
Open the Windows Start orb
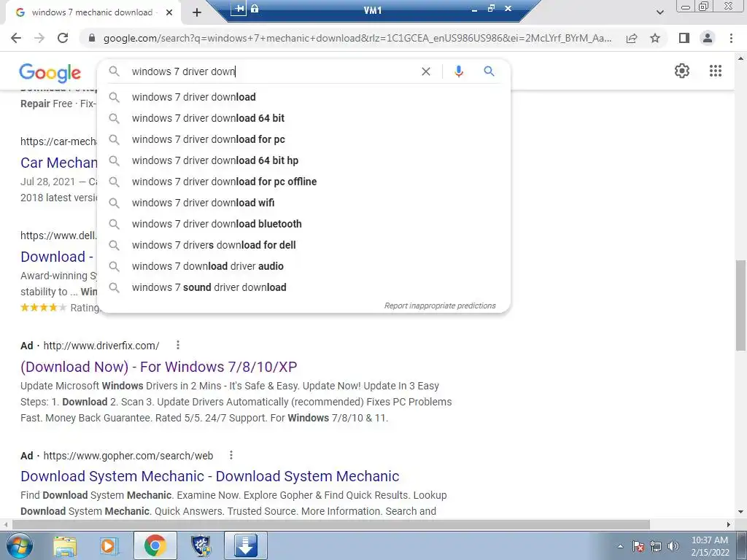pos(20,545)
